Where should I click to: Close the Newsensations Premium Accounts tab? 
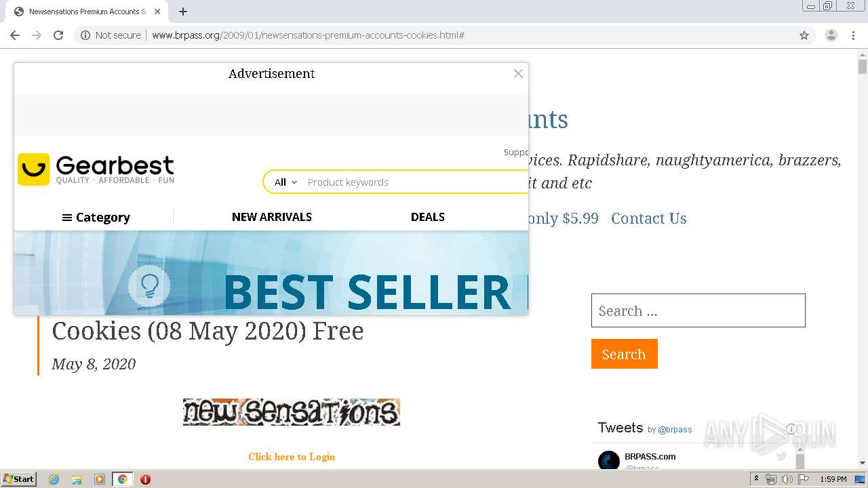click(157, 12)
